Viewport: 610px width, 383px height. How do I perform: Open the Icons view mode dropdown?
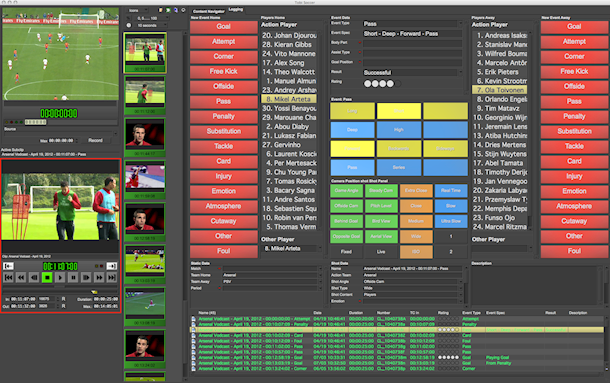[x=138, y=11]
